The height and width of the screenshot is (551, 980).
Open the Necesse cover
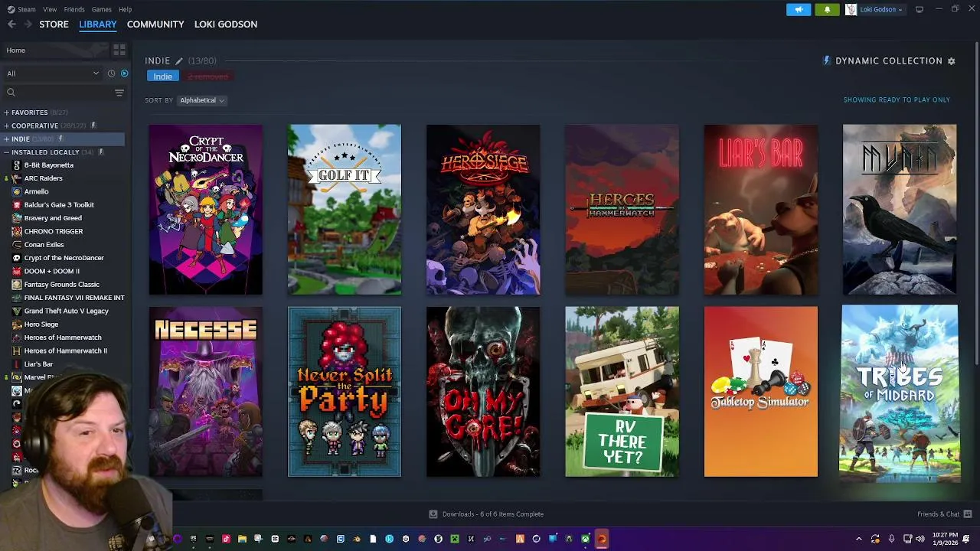(x=205, y=392)
